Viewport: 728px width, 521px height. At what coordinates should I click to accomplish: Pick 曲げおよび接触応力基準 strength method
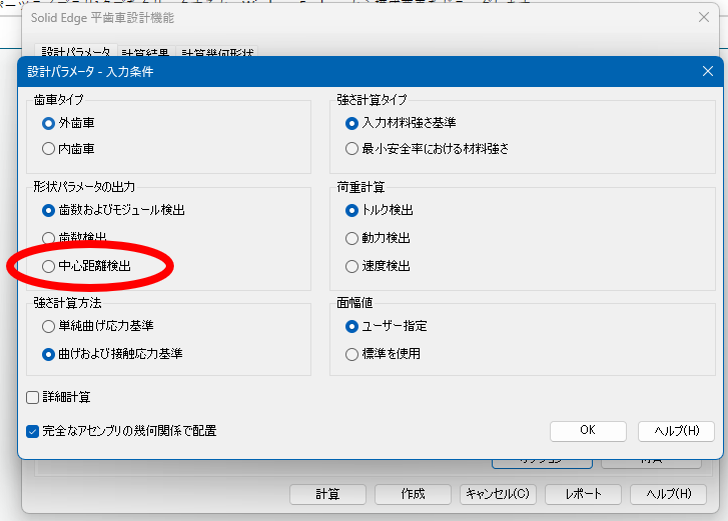[48, 354]
